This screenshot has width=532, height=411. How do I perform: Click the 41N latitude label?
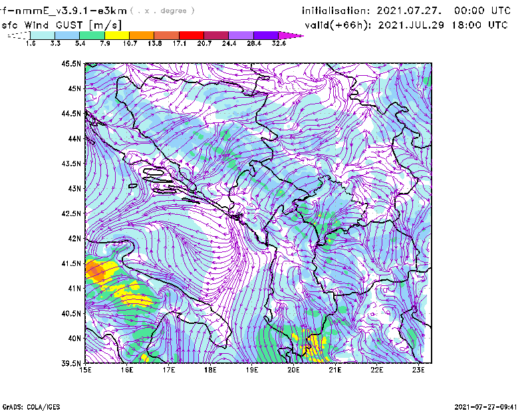74,289
